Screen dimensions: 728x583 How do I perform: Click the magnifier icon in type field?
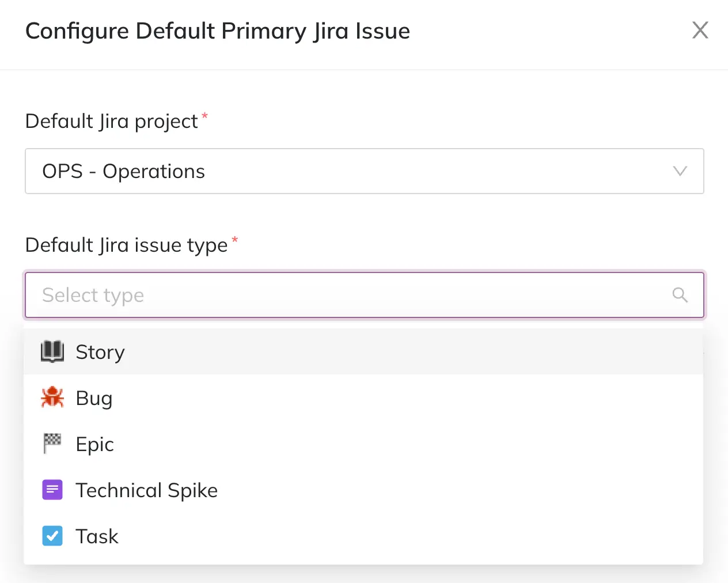[680, 295]
